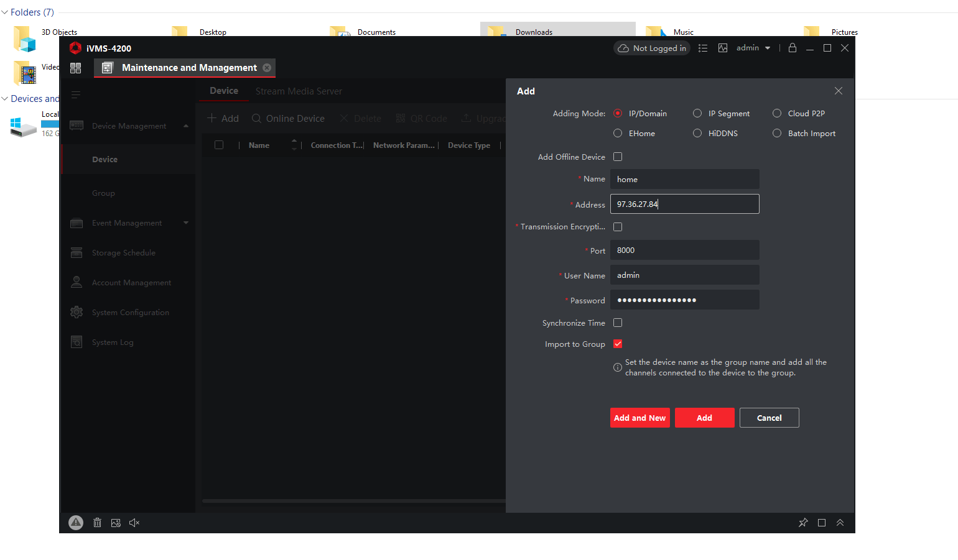Open System Log
958x560 pixels.
point(113,342)
